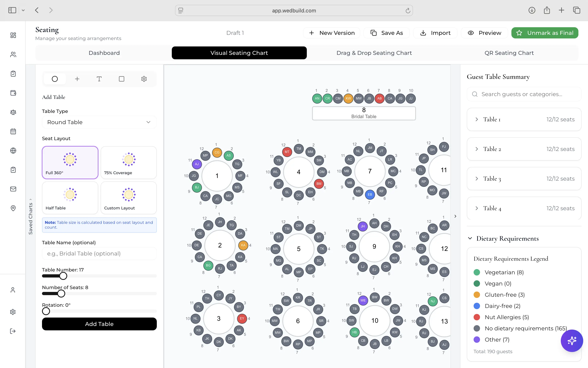Adjust the Rotation slider handle
This screenshot has height=368, width=588.
pyautogui.click(x=46, y=311)
